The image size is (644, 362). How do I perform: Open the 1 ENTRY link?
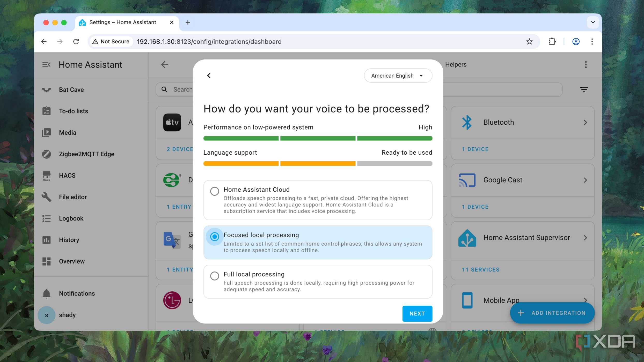point(179,207)
